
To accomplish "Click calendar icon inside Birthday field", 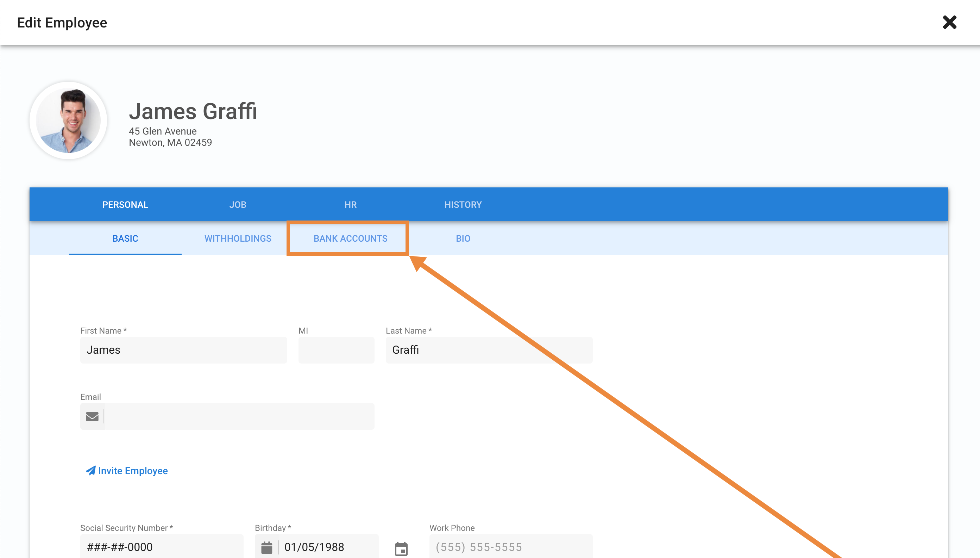I will [266, 547].
